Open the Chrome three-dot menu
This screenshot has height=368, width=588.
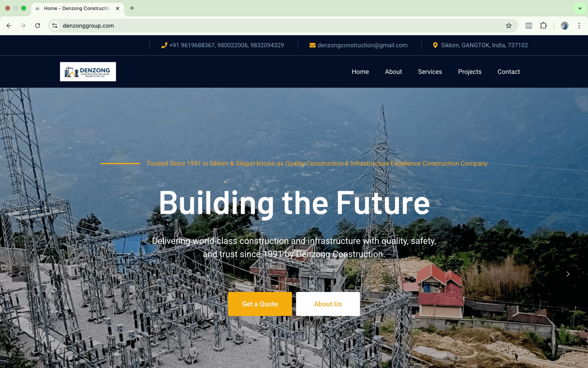pyautogui.click(x=579, y=26)
